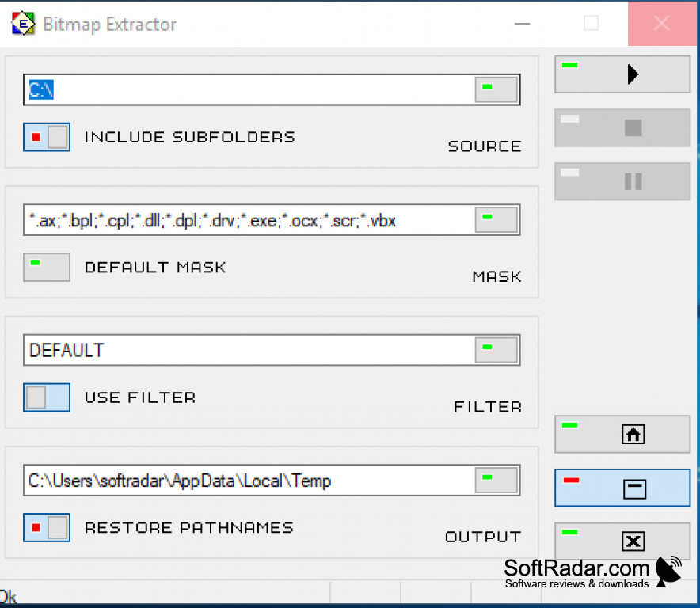Start extraction with the play arrow button
The image size is (700, 608).
click(x=622, y=74)
